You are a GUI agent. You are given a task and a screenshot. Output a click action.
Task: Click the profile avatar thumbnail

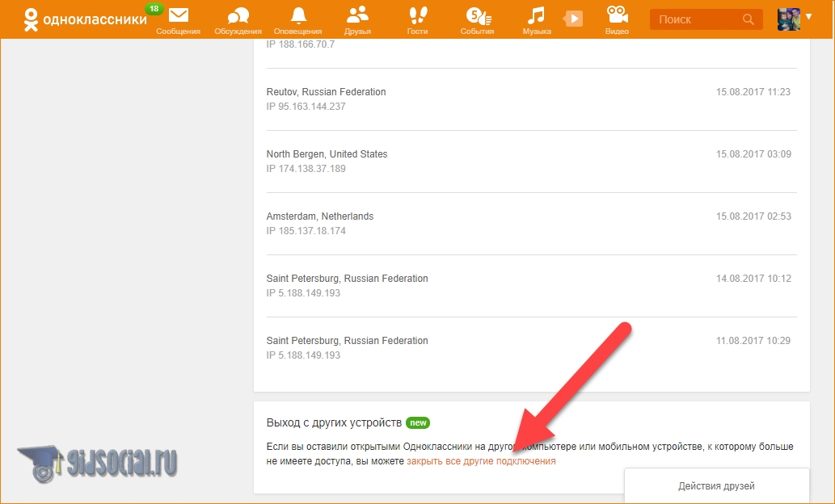click(788, 19)
